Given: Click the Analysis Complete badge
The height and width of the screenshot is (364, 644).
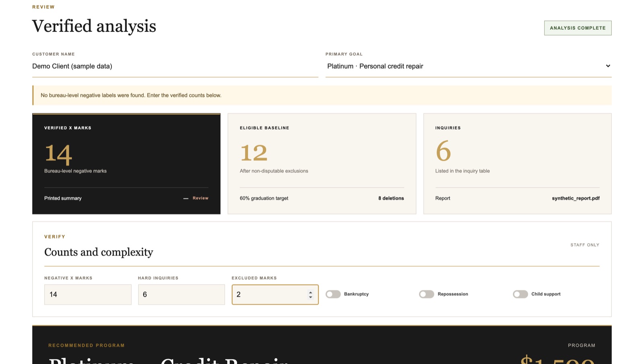Looking at the screenshot, I should [578, 28].
